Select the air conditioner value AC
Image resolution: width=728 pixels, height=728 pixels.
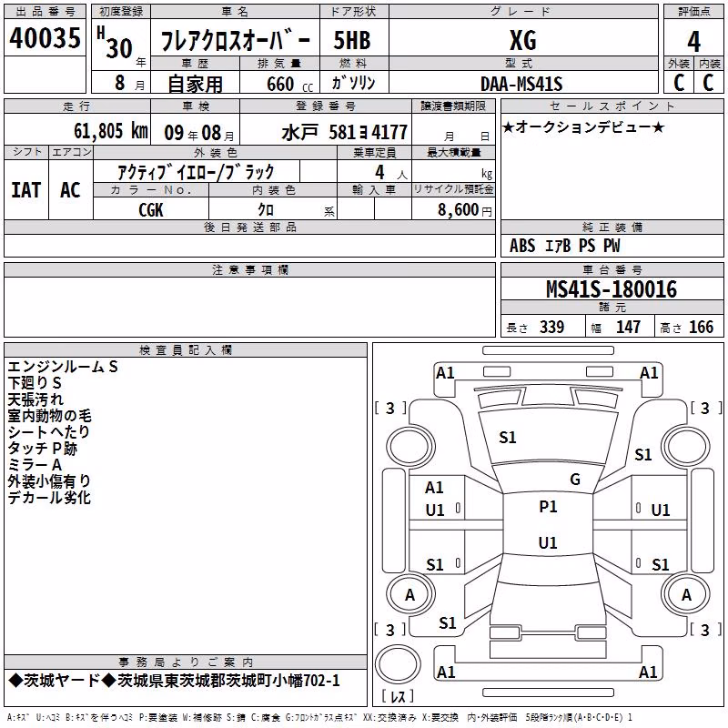pos(70,190)
